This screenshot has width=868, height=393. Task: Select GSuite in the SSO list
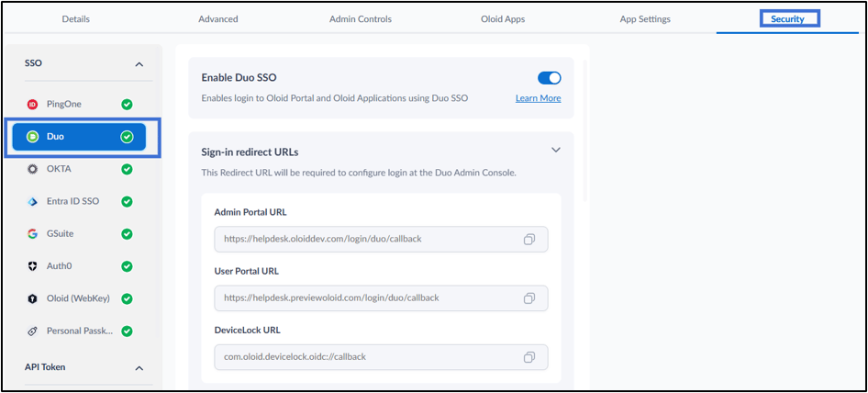tap(79, 234)
